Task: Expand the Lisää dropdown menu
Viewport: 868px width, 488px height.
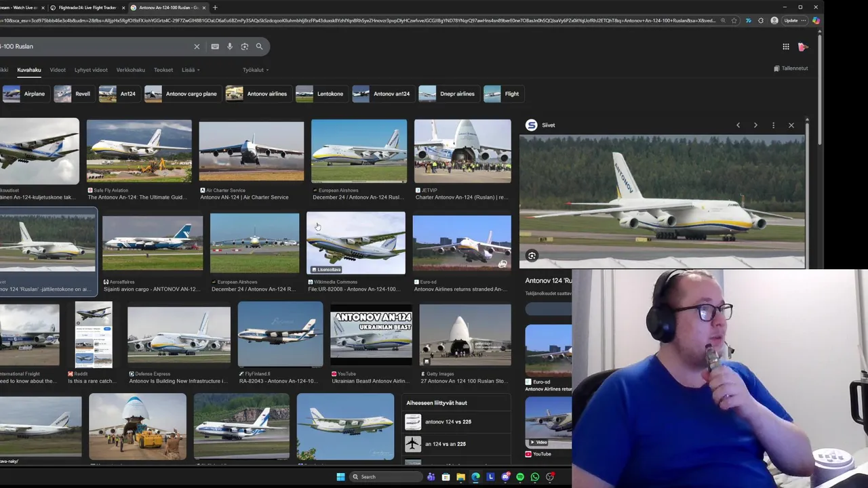Action: [x=190, y=70]
